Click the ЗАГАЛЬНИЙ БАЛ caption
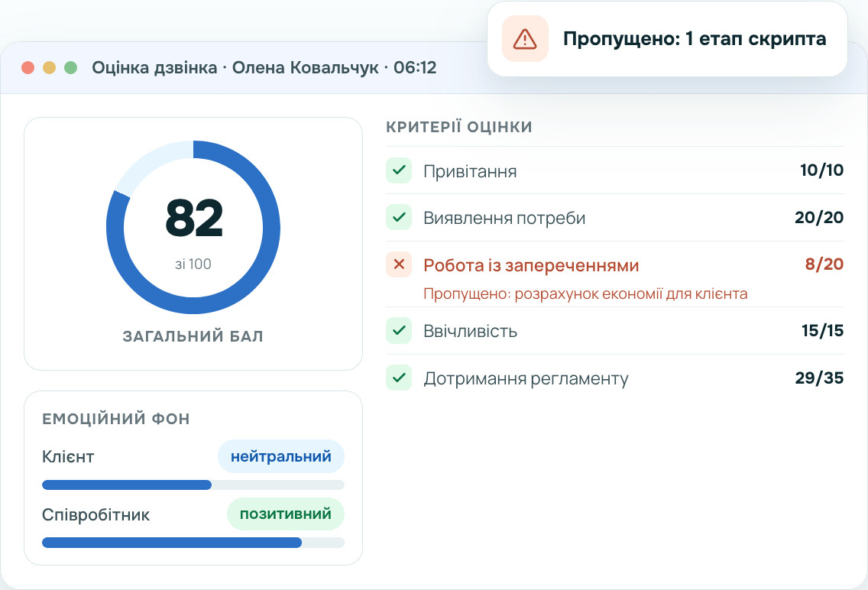The width and height of the screenshot is (868, 590). tap(193, 336)
